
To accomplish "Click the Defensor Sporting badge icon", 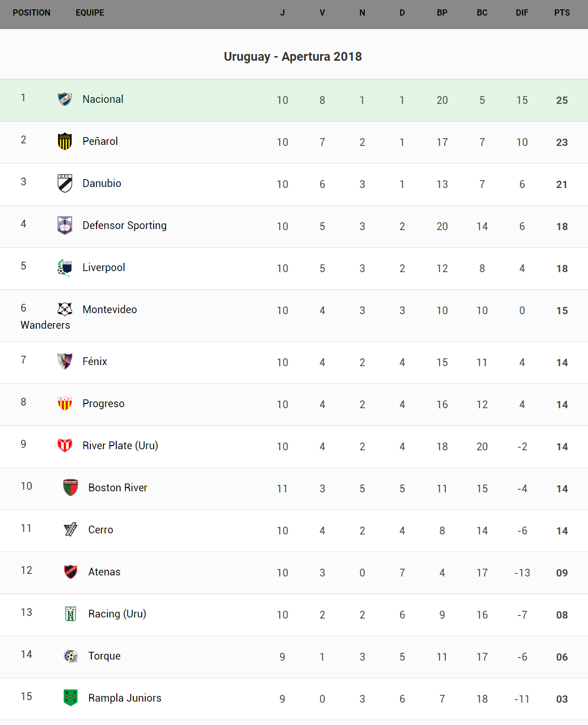I will click(65, 225).
